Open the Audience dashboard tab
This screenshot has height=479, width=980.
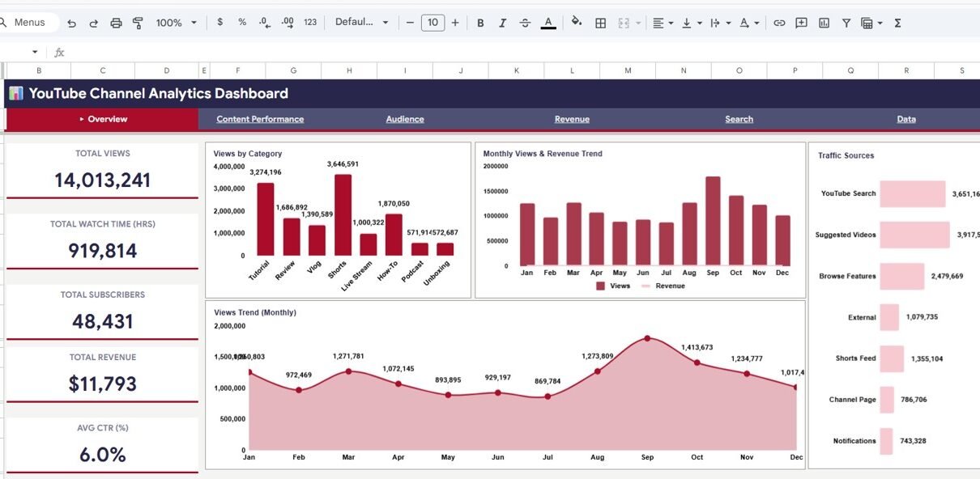[405, 119]
